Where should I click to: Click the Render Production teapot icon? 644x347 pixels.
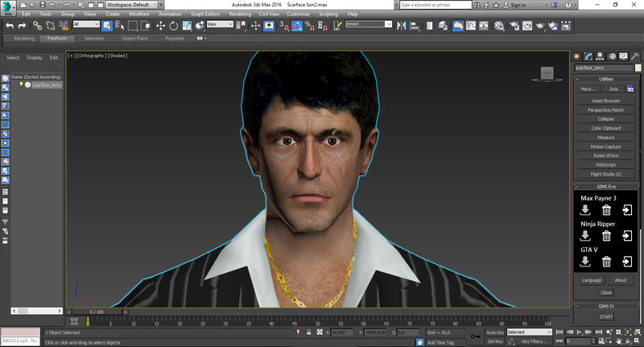coord(540,26)
